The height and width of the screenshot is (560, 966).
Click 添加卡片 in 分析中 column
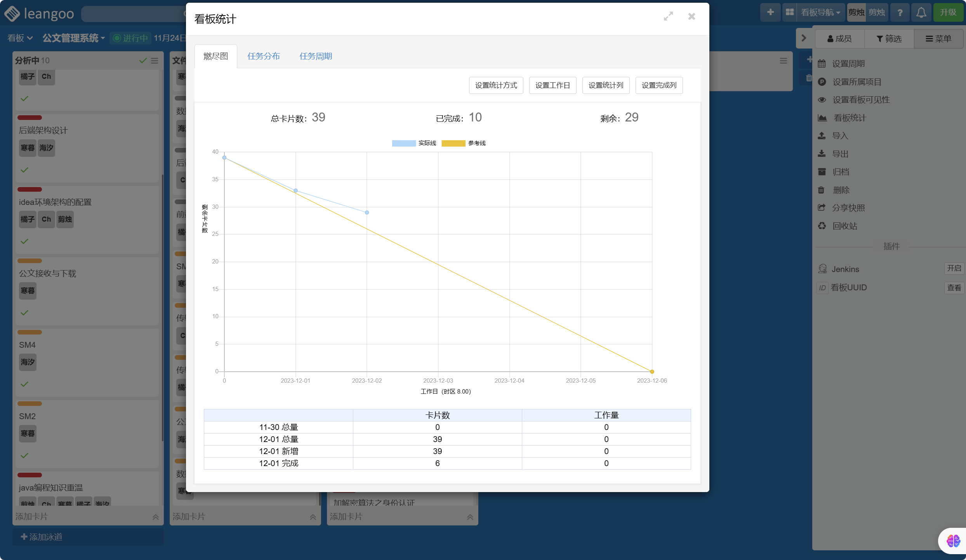coord(32,517)
